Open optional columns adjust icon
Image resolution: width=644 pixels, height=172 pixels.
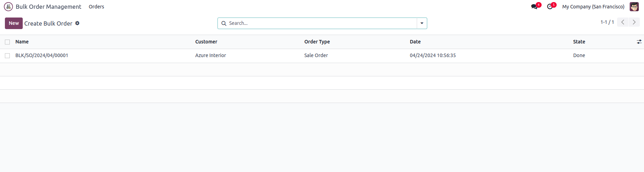pyautogui.click(x=639, y=42)
